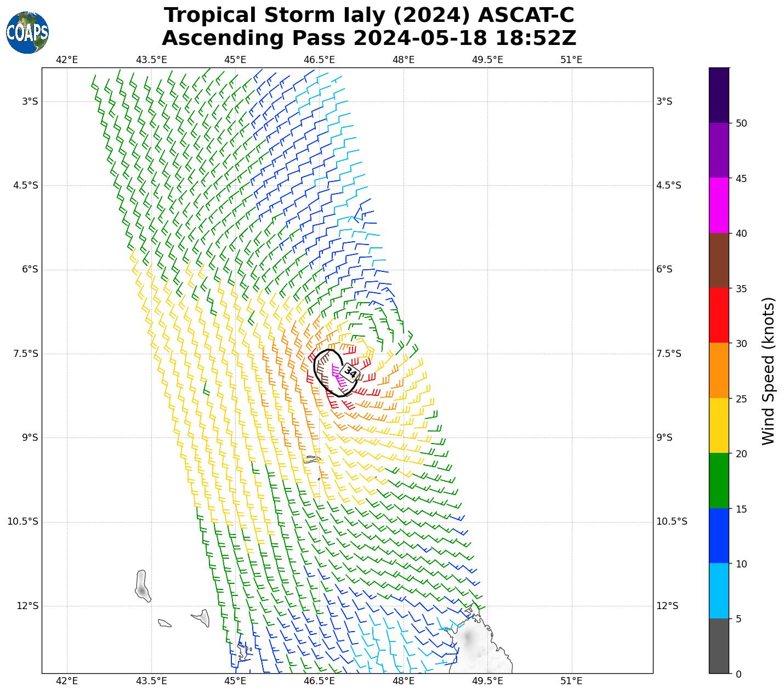Click the 34-knot contour label

point(349,373)
